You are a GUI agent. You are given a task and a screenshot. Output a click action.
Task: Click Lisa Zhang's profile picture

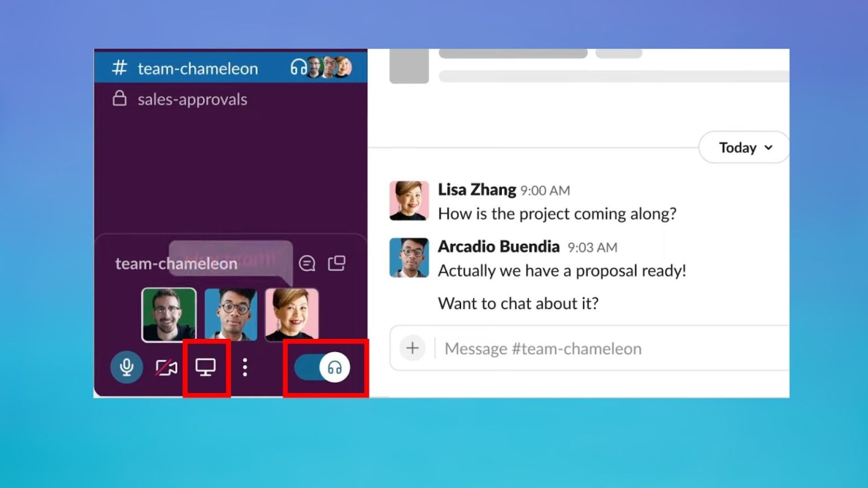[x=409, y=201]
